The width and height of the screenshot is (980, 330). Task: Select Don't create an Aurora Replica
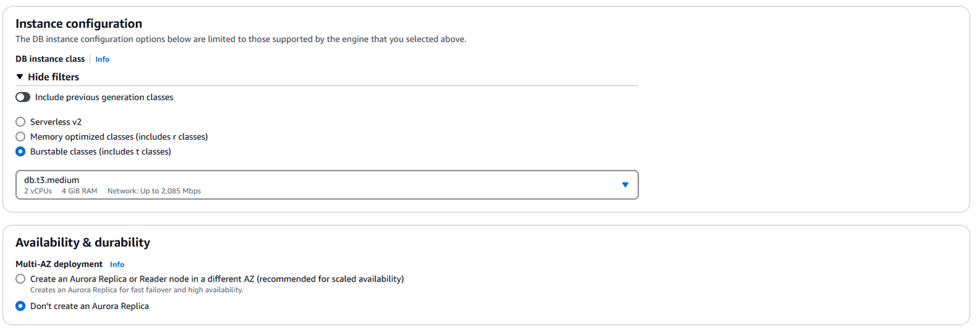point(20,306)
